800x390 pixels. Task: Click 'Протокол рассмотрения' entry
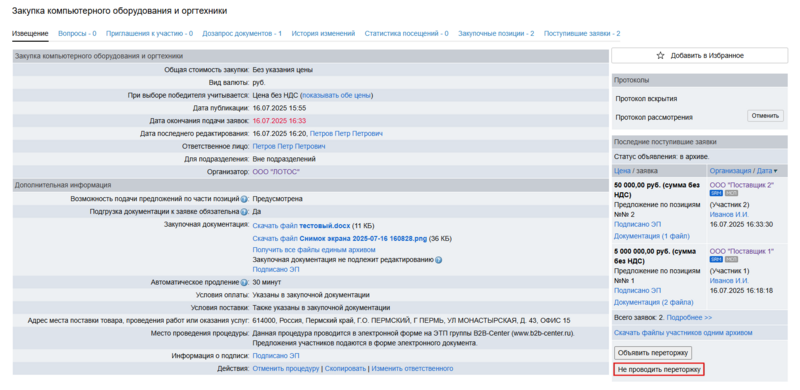tap(654, 117)
